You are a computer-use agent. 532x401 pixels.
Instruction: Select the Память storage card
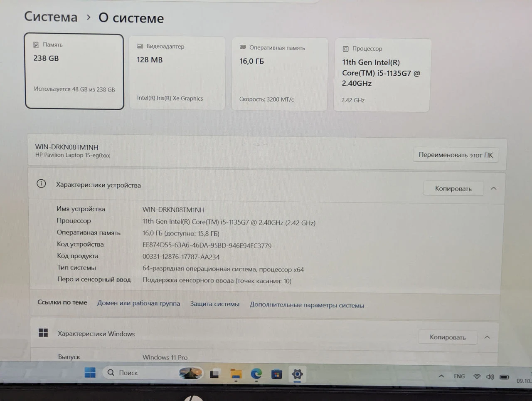coord(74,72)
